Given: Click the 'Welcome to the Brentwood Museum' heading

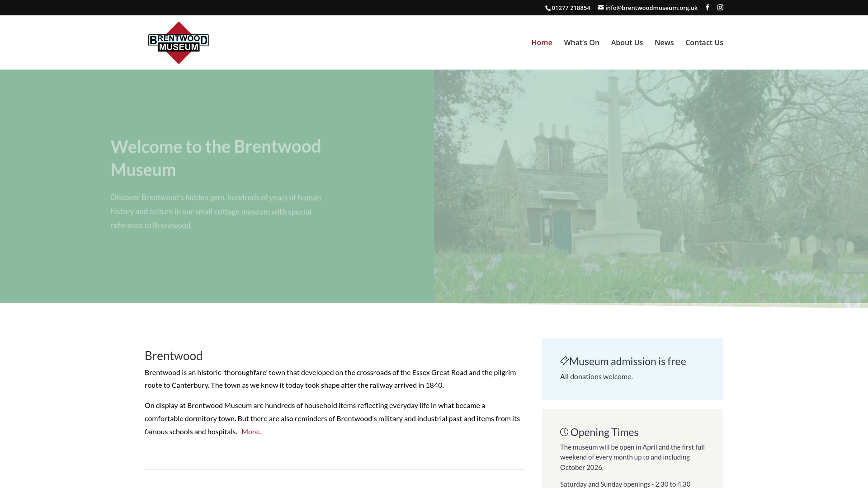Looking at the screenshot, I should coord(216,158).
